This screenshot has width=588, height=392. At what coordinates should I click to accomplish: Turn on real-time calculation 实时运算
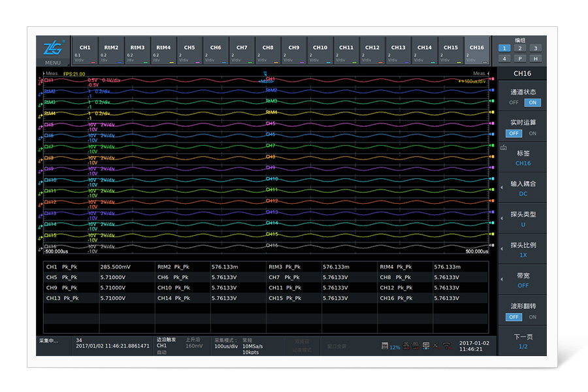click(532, 133)
